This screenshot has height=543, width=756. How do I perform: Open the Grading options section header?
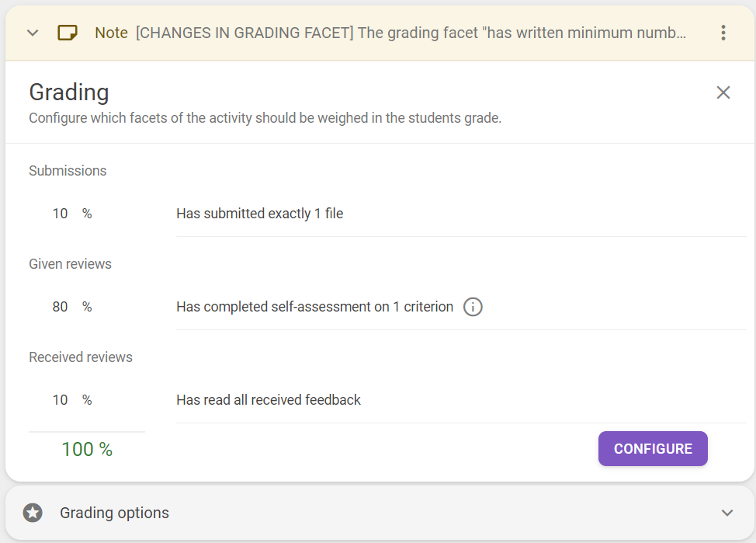pos(380,513)
